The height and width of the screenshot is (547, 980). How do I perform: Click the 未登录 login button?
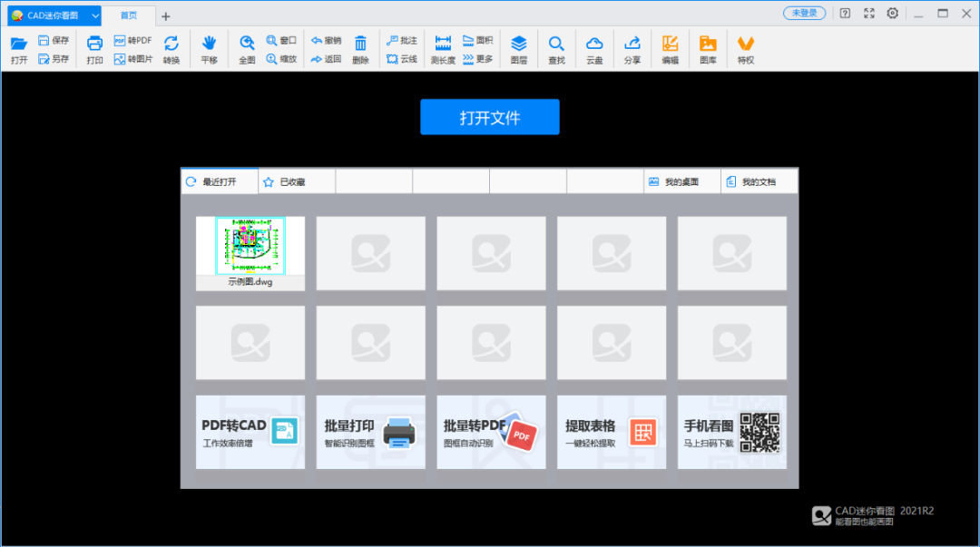click(804, 13)
